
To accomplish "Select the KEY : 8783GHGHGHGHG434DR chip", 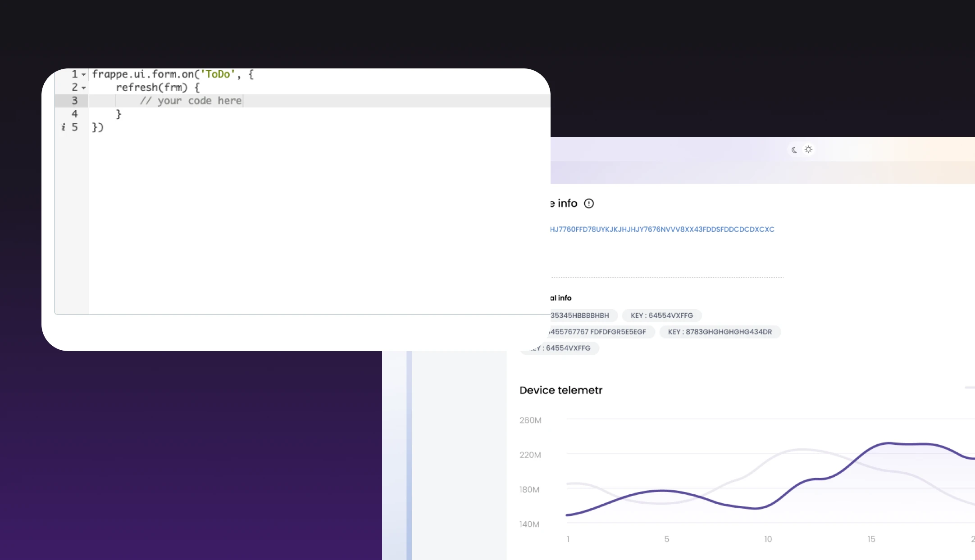I will 720,332.
